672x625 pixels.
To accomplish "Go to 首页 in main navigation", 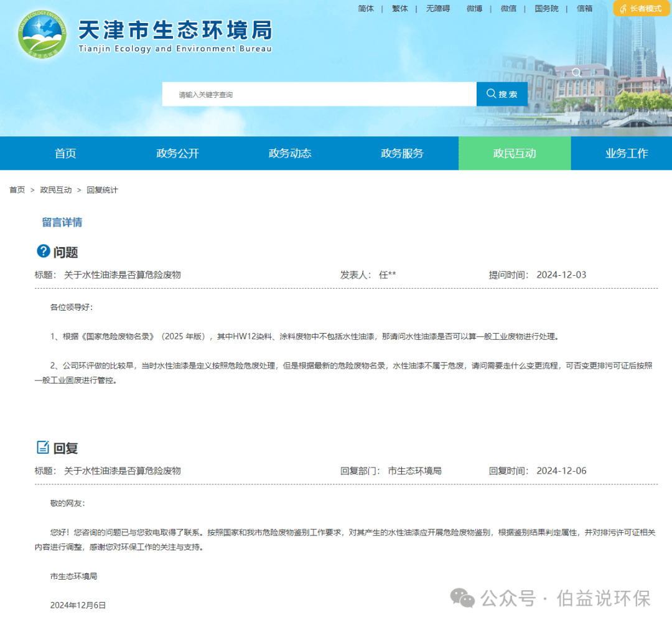I will [65, 153].
